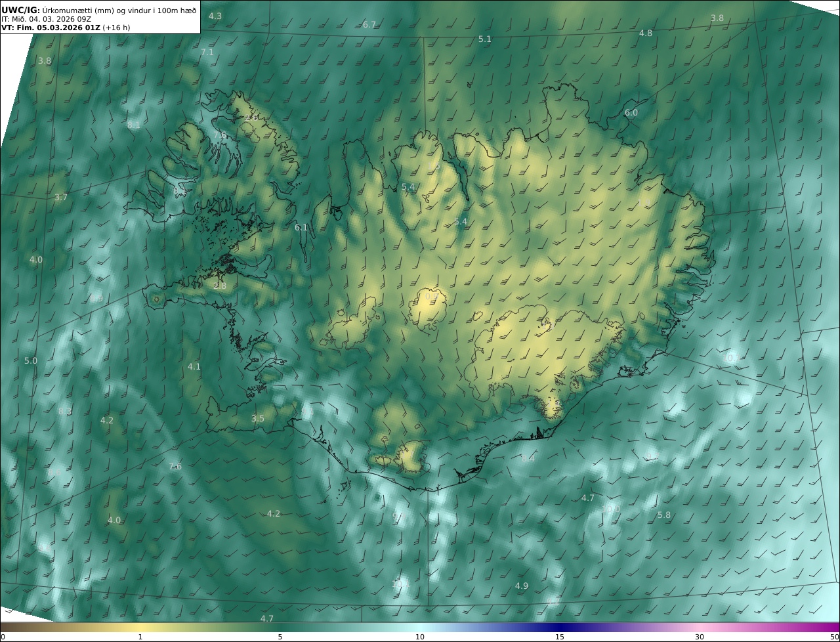Click the '50' tick on the color scale
Viewport: 840px width, 642px height.
(x=834, y=637)
